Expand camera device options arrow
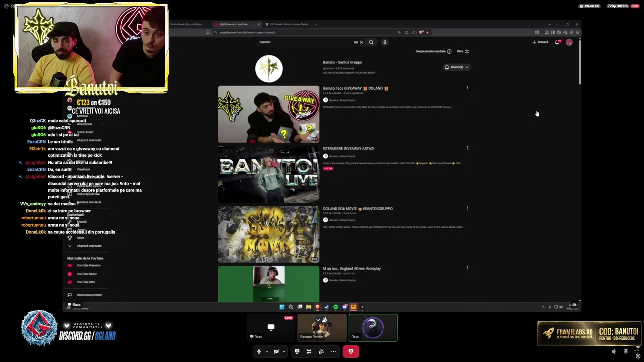644x362 pixels. tap(284, 351)
